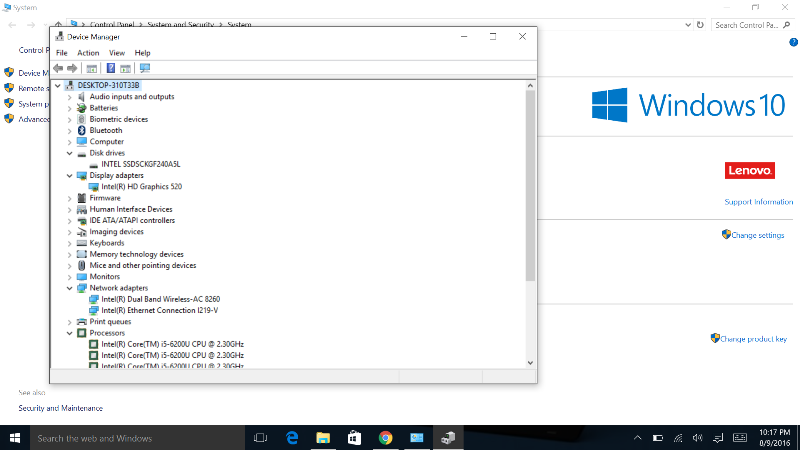
Task: Select INTEL SSDSCKGF240A5L disk drive
Action: pyautogui.click(x=140, y=164)
